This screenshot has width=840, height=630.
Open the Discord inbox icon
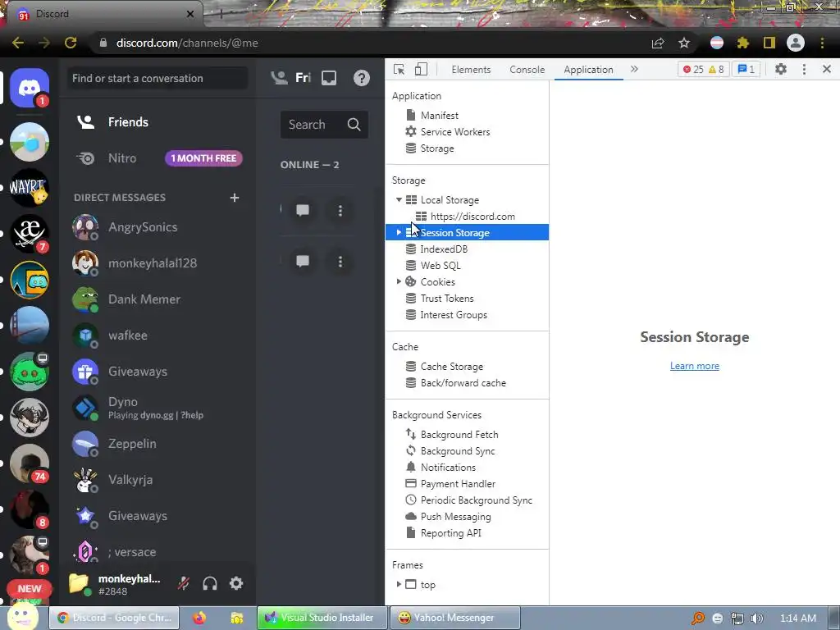pyautogui.click(x=329, y=78)
